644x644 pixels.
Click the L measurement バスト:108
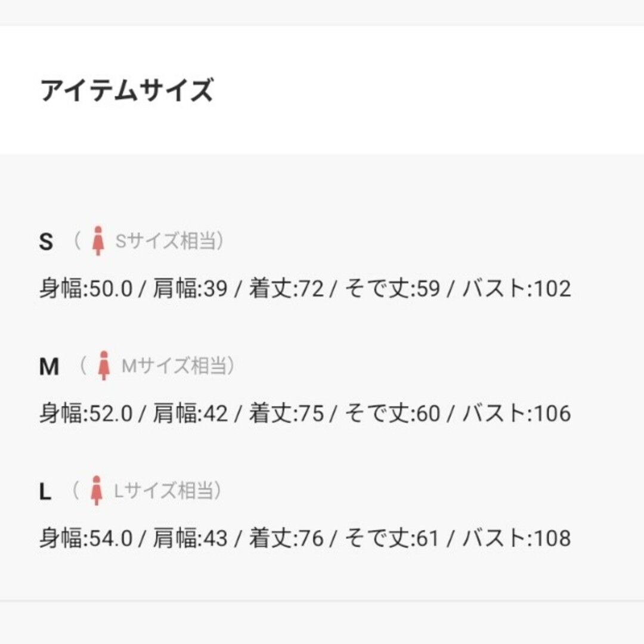pos(517,538)
